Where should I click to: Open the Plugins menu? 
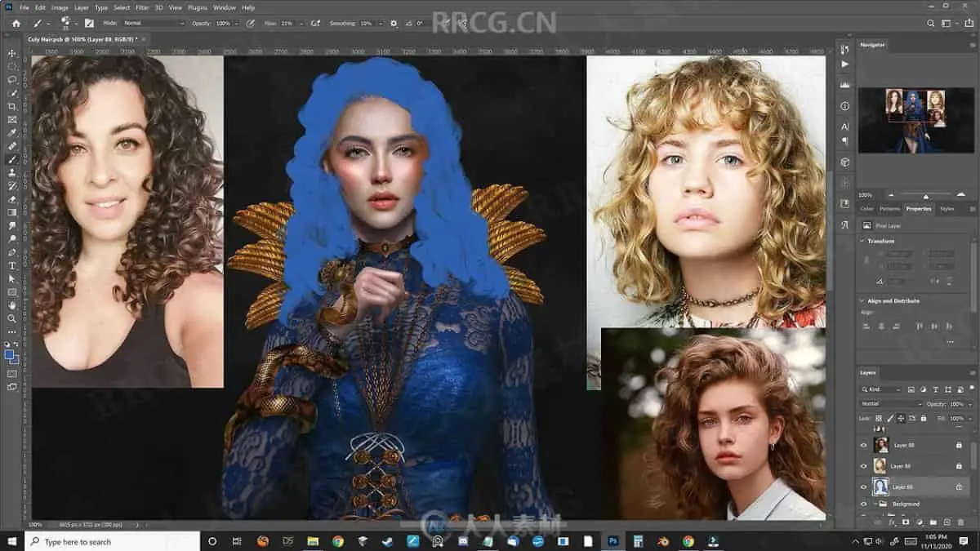click(199, 7)
